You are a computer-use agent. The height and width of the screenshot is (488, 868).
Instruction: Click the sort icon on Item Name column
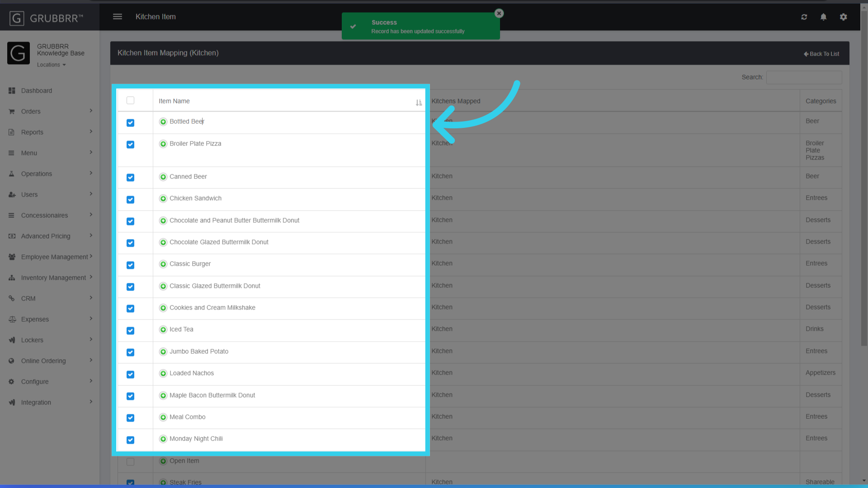click(x=419, y=103)
